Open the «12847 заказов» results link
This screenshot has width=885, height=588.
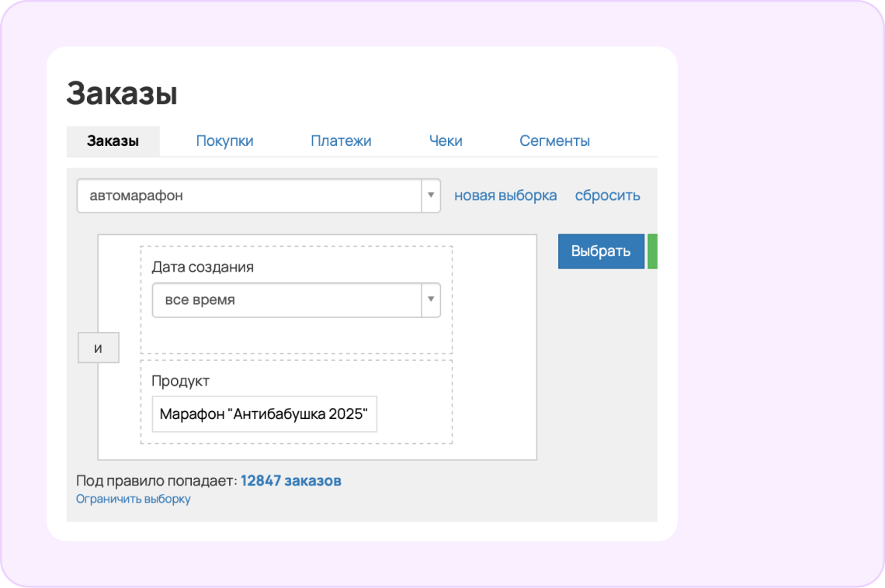[291, 480]
